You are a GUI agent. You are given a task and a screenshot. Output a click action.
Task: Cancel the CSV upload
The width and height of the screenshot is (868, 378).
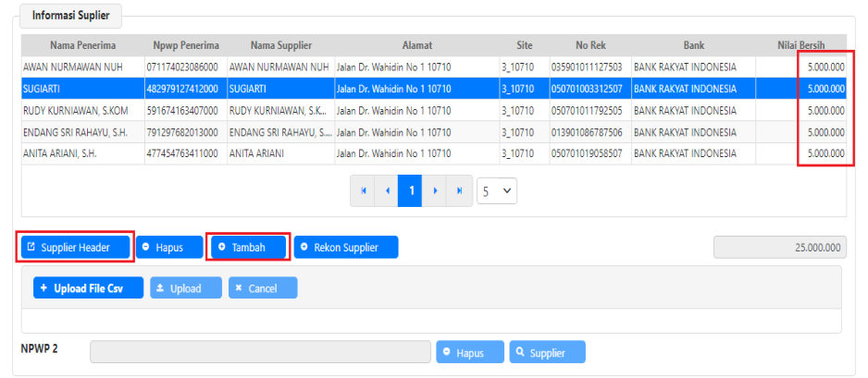(x=263, y=288)
